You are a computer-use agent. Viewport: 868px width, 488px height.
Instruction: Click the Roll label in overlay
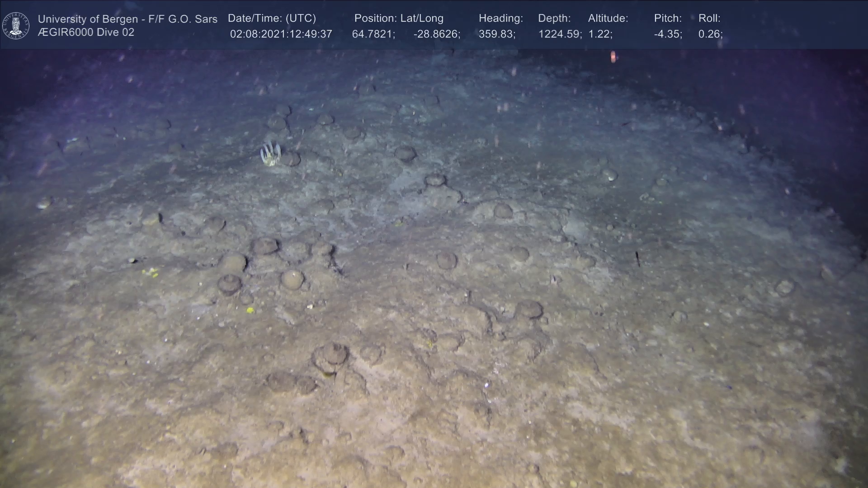click(x=709, y=19)
